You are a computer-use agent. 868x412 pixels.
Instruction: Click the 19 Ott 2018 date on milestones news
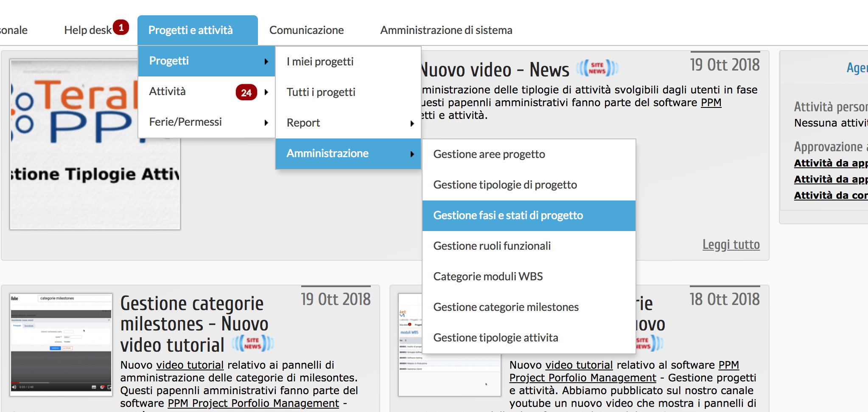336,299
